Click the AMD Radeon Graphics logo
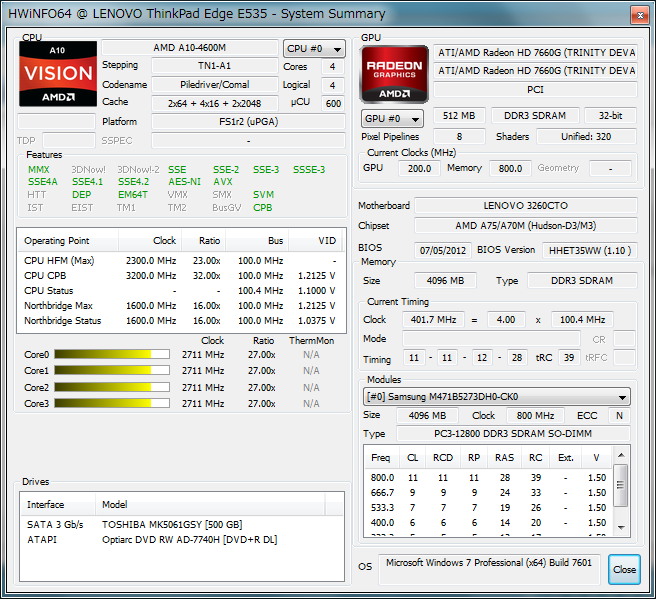656x599 pixels. tap(394, 72)
